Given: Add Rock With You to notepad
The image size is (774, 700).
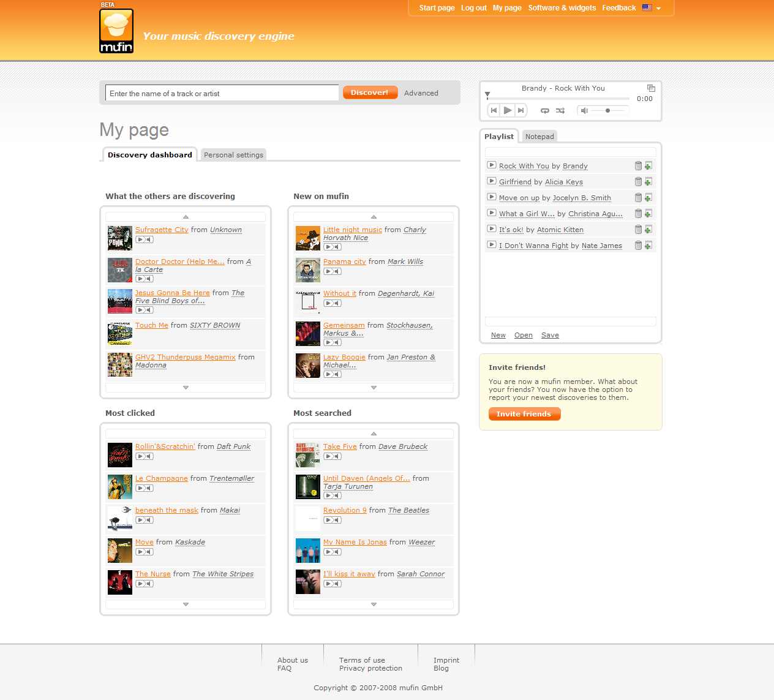Looking at the screenshot, I should 648,166.
